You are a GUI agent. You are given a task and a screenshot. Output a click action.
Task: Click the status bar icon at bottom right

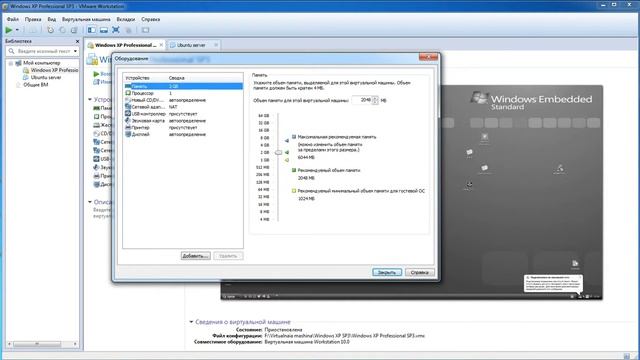point(627,356)
